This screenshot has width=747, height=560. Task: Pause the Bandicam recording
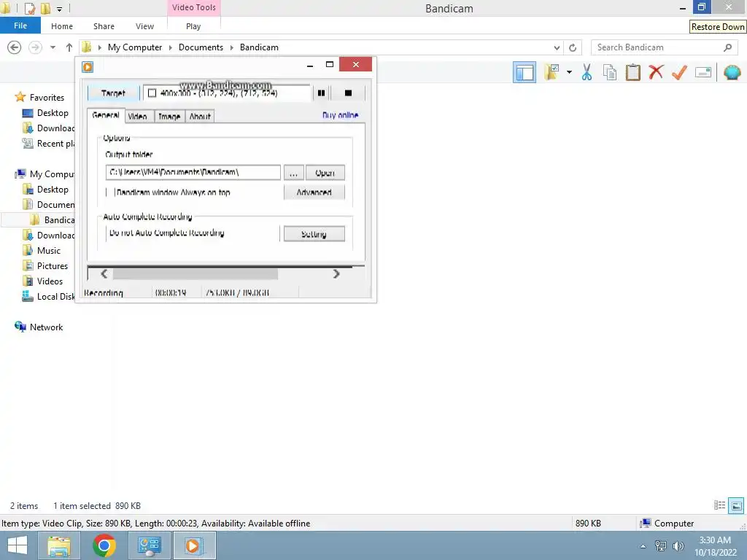pyautogui.click(x=321, y=93)
